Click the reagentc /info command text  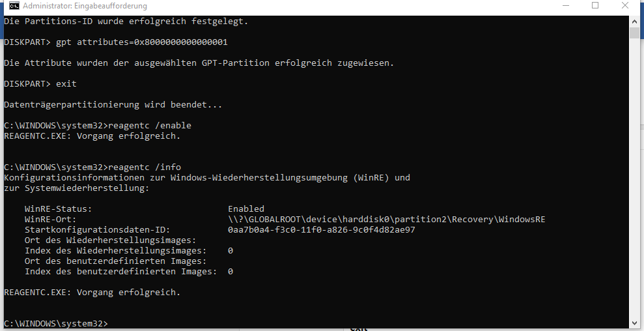click(x=145, y=167)
